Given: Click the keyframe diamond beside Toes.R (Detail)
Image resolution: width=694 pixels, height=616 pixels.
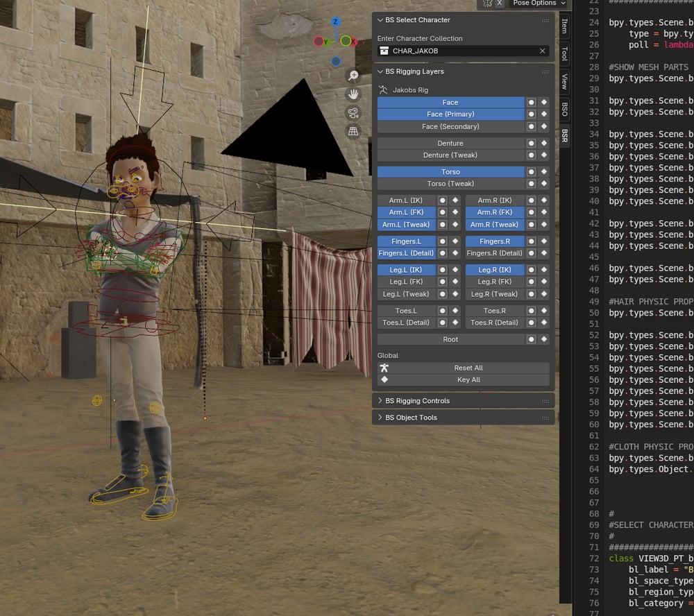Looking at the screenshot, I should click(x=544, y=323).
